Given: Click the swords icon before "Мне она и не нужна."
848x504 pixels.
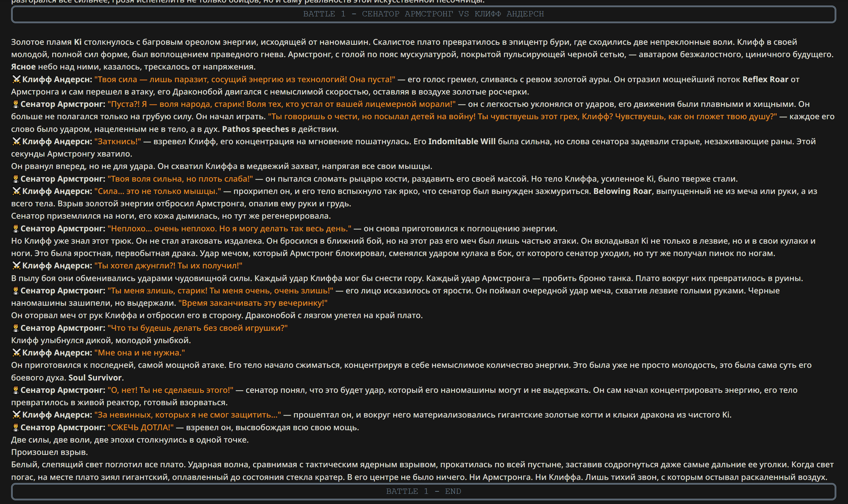Looking at the screenshot, I should pyautogui.click(x=16, y=353).
